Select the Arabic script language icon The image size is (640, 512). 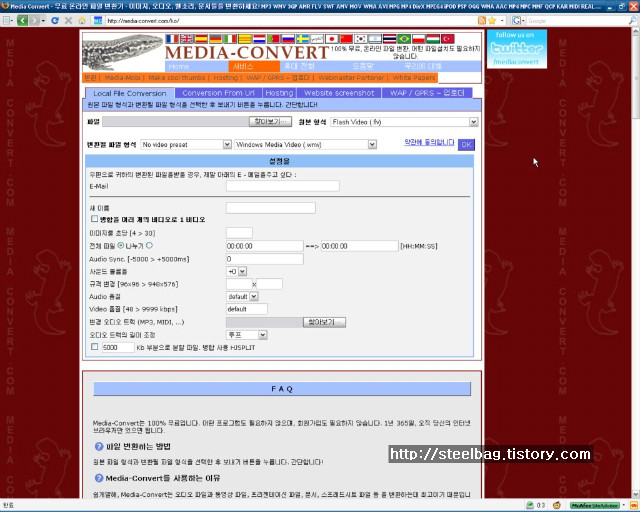[317, 39]
